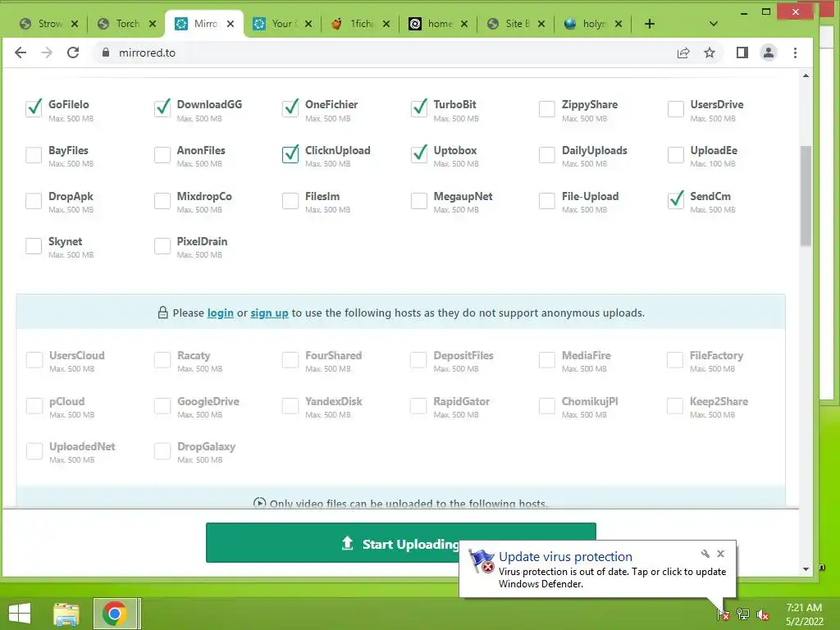Click the scrollbar down arrow
840x630 pixels.
(x=806, y=569)
